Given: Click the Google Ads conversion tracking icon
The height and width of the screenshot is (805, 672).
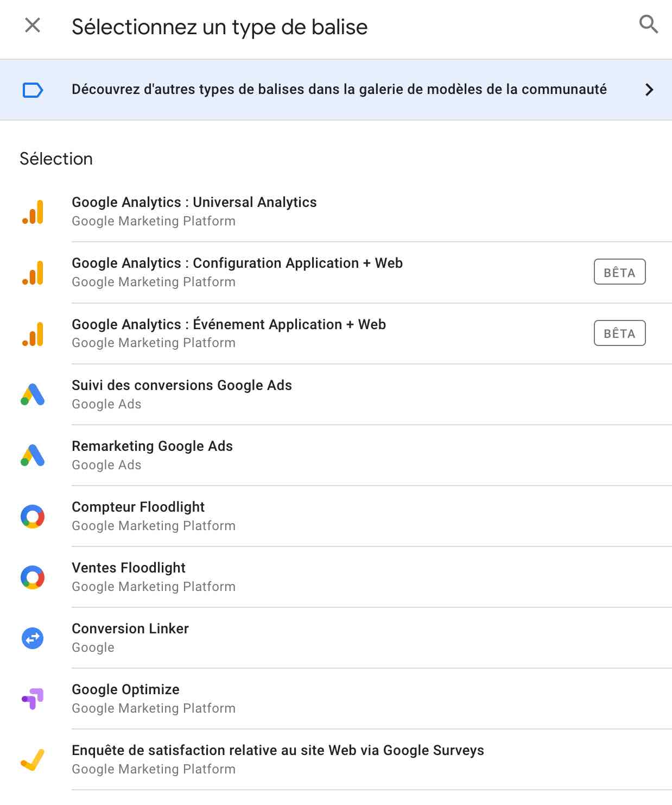Looking at the screenshot, I should pos(33,395).
